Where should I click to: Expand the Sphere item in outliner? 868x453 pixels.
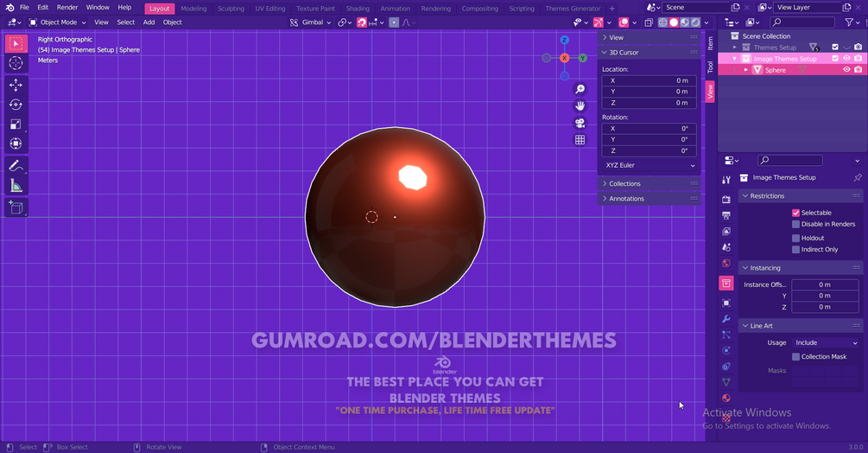coord(745,70)
